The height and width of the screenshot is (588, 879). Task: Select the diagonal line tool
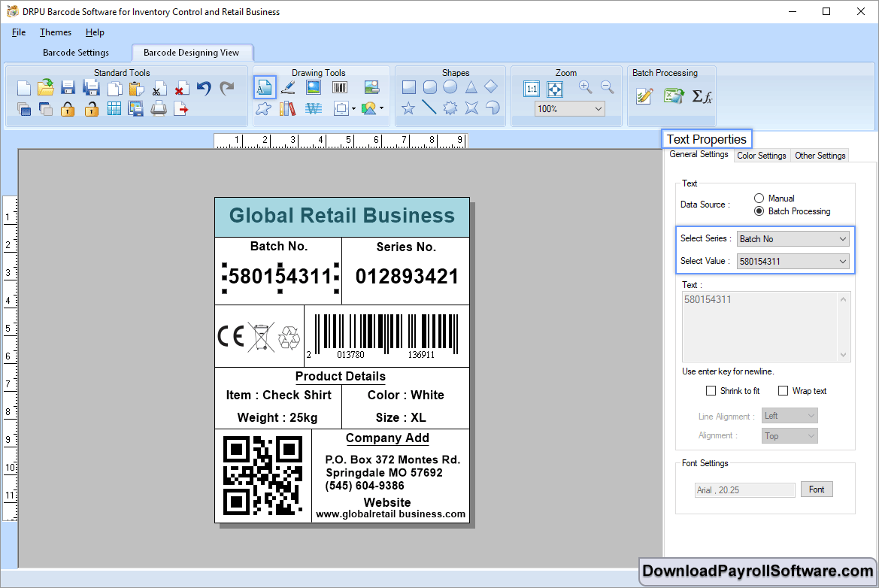(x=429, y=107)
